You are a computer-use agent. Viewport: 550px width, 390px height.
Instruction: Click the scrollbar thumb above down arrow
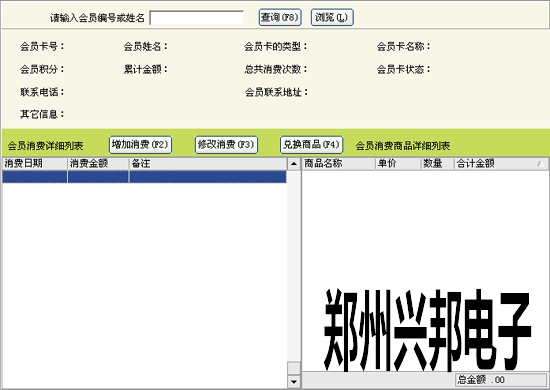point(294,368)
